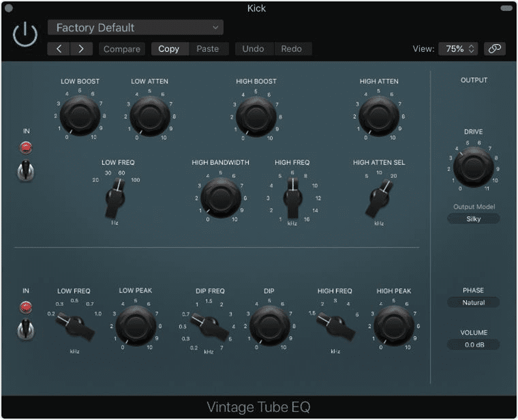The width and height of the screenshot is (518, 420).
Task: Open the Output Model Silky menu
Action: [x=474, y=219]
